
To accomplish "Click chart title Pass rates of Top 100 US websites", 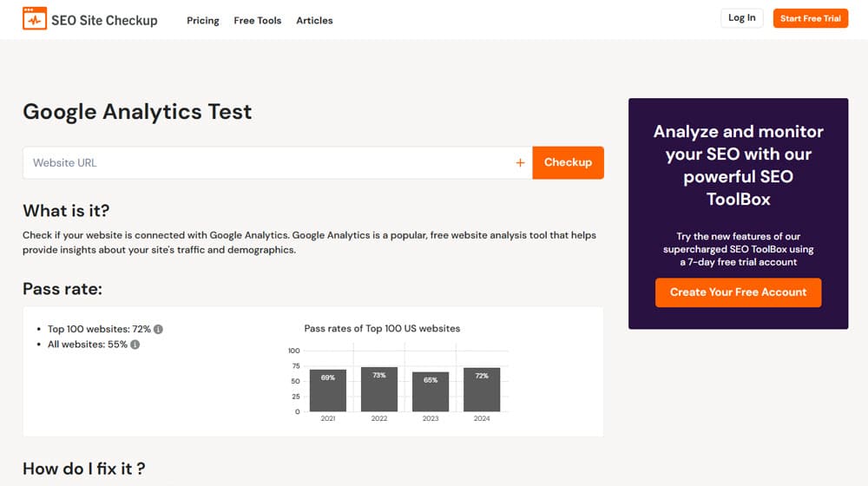I will (x=382, y=328).
